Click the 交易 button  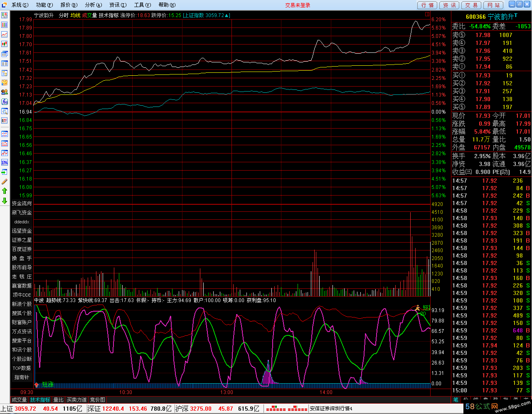471,5
